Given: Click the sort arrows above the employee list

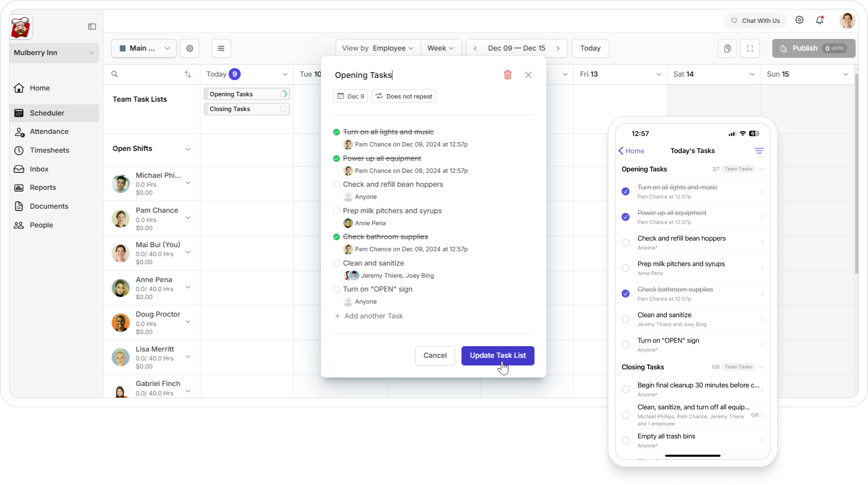Looking at the screenshot, I should point(188,74).
